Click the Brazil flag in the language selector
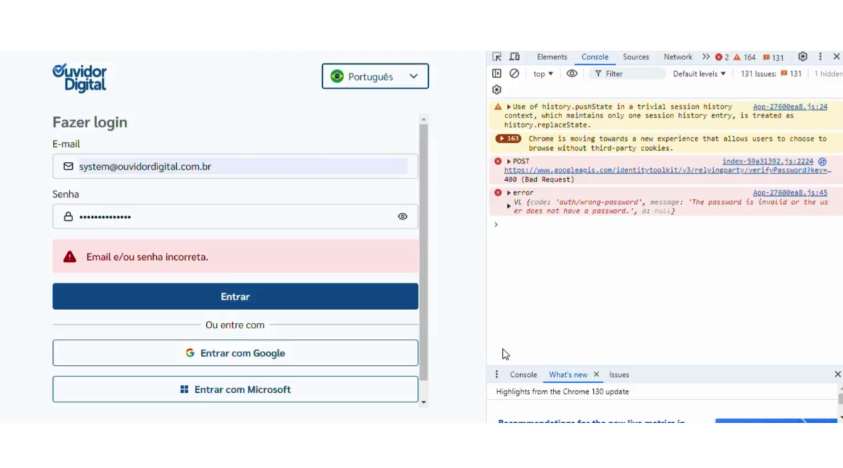843x468 pixels. [x=337, y=76]
